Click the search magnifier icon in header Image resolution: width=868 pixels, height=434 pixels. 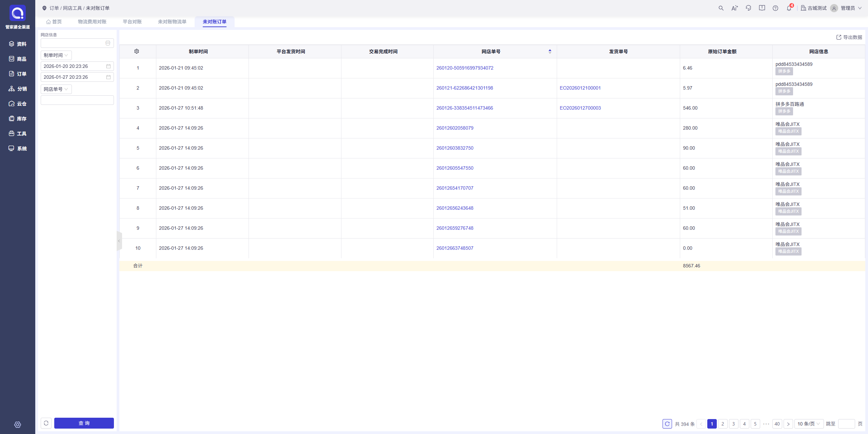tap(721, 8)
